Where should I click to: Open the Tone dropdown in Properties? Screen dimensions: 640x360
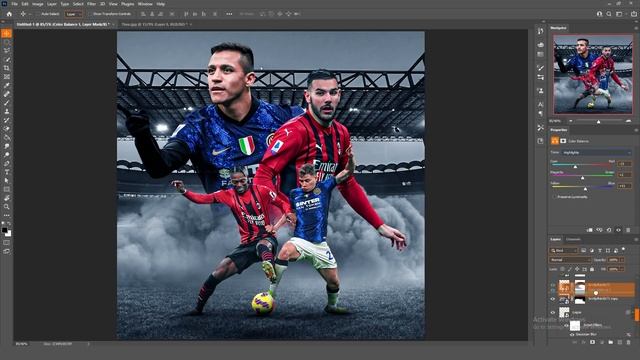tap(596, 153)
